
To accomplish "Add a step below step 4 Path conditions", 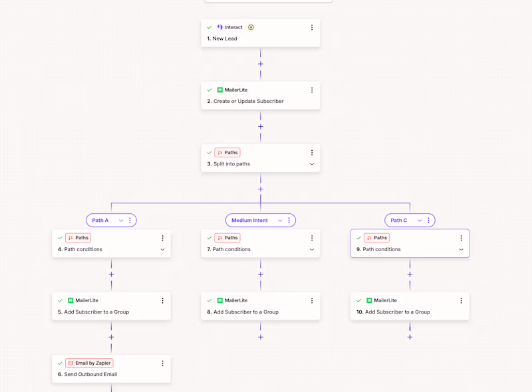I will [111, 274].
